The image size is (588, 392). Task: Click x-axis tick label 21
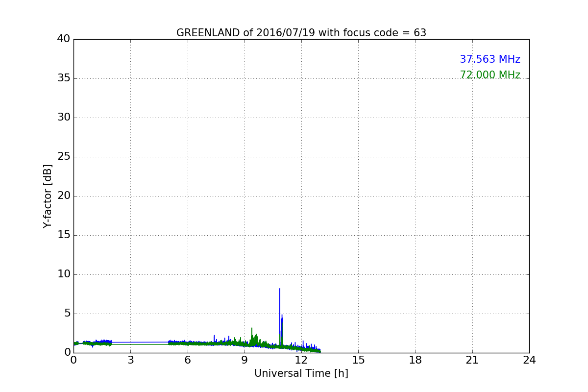click(x=472, y=360)
